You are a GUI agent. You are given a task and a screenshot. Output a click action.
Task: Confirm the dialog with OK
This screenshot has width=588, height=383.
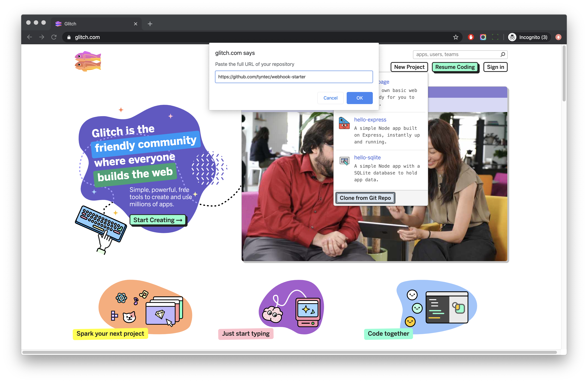(x=360, y=98)
